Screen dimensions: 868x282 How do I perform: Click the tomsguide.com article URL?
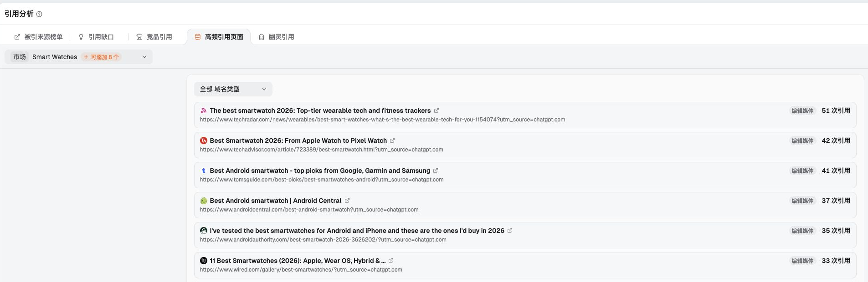point(322,180)
